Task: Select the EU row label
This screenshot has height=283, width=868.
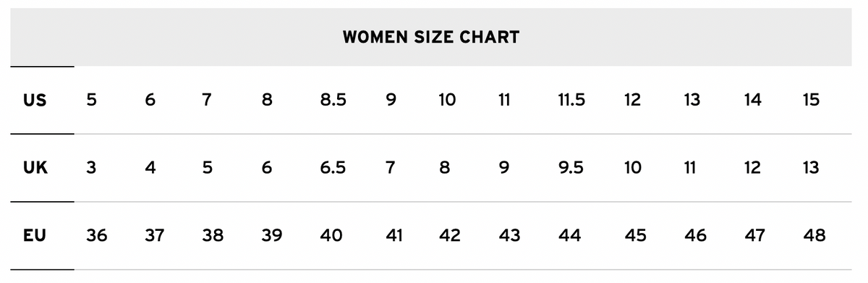Action: pyautogui.click(x=35, y=235)
